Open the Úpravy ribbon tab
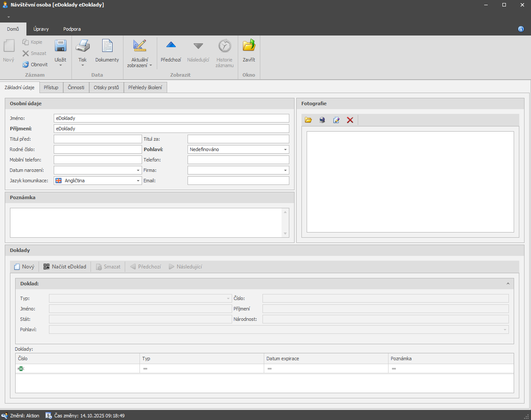This screenshot has height=420, width=531. pos(41,29)
